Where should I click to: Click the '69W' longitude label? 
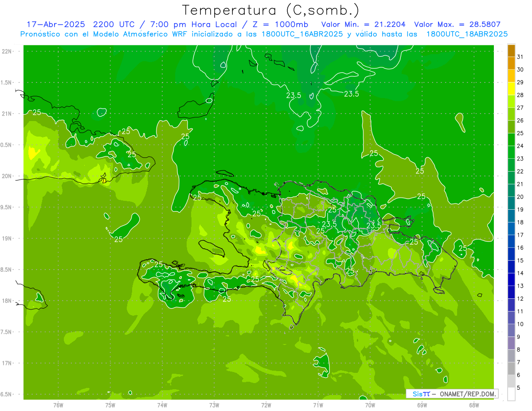tap(422, 405)
